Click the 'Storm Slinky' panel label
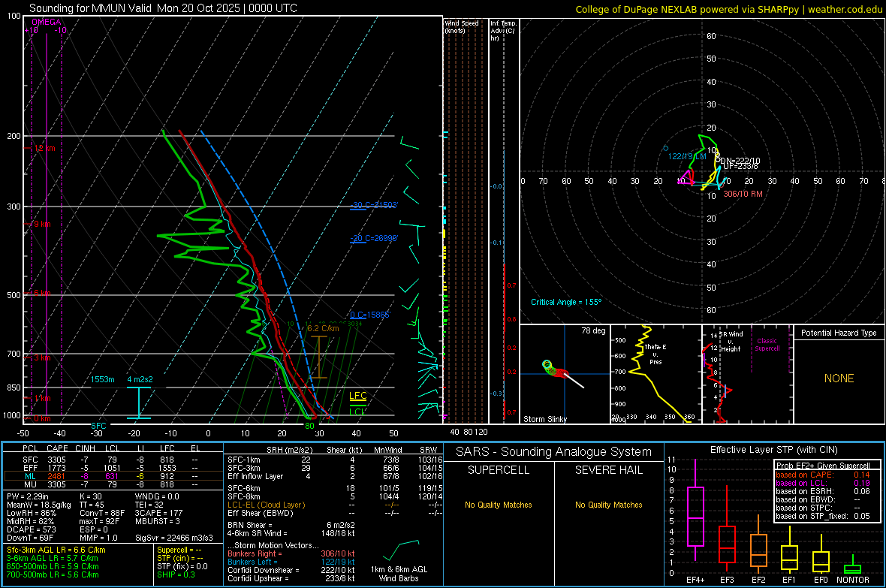Screen dimensions: 886x588 [x=545, y=419]
